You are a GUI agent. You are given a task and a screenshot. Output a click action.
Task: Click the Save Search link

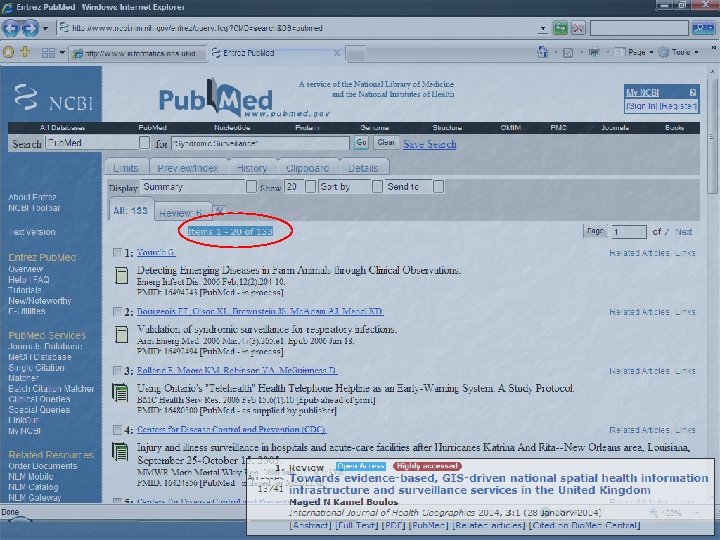coord(429,144)
